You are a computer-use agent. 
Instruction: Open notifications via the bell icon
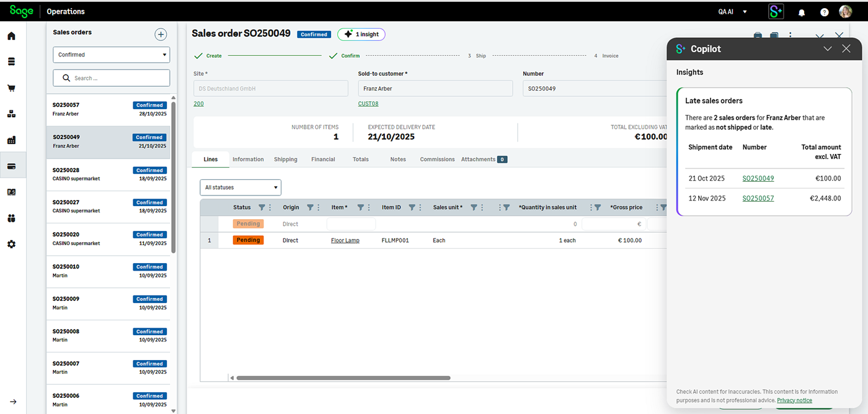click(802, 11)
